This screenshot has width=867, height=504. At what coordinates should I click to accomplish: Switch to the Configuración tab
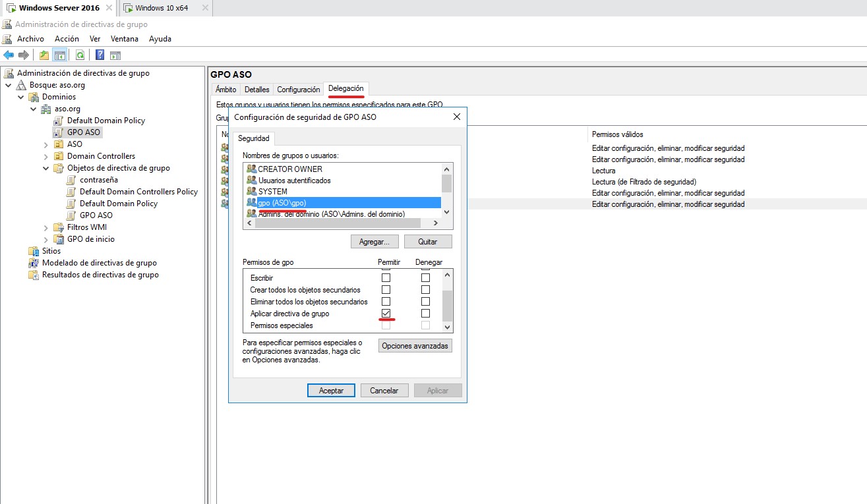pos(299,90)
